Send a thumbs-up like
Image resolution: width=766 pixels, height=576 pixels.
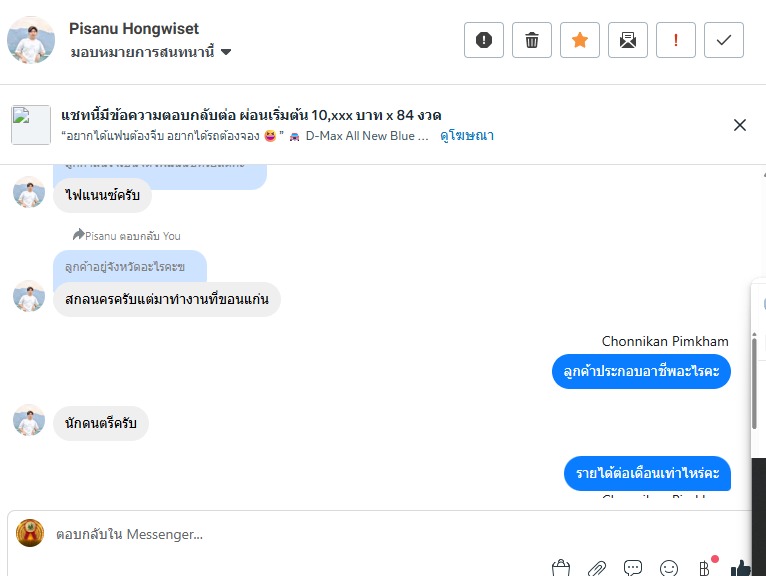[741, 568]
